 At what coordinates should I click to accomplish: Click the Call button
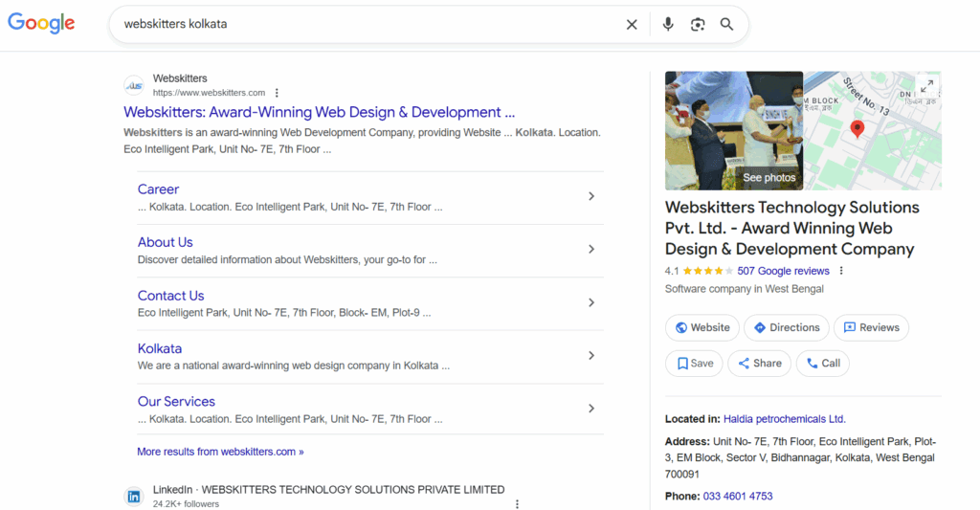[822, 364]
